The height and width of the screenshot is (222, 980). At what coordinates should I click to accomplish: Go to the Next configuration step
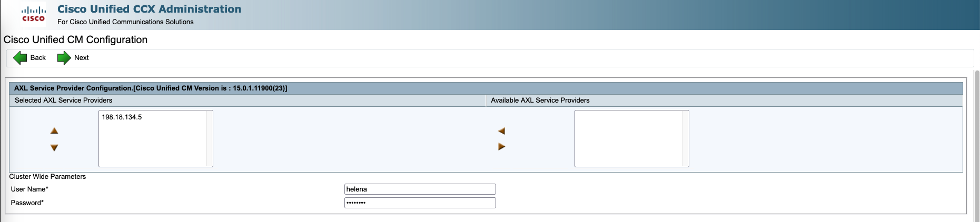point(81,58)
